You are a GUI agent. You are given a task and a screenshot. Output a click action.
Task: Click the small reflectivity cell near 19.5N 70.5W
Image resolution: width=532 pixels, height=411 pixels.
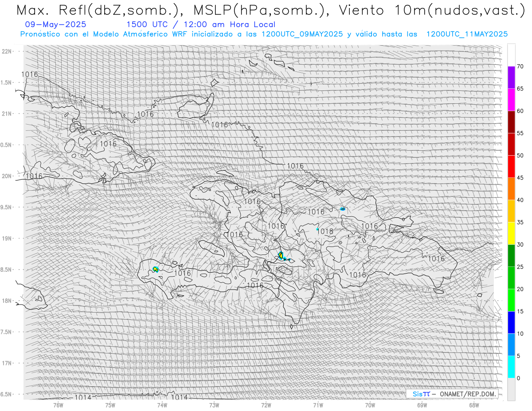(x=343, y=209)
